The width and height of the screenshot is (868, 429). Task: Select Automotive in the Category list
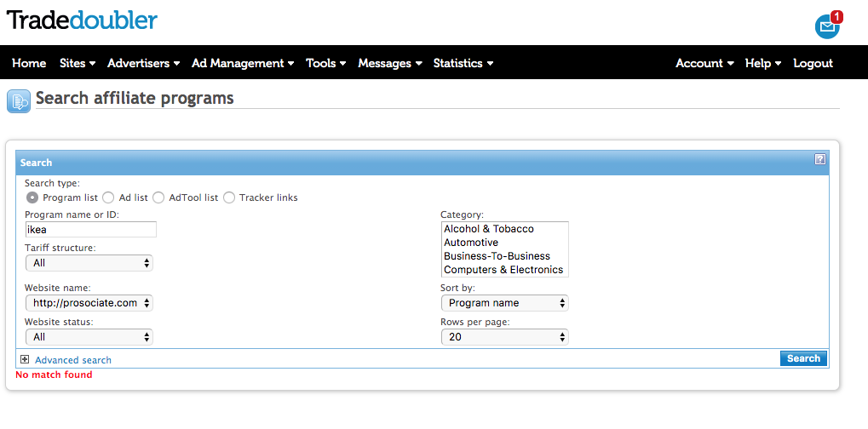click(x=471, y=243)
